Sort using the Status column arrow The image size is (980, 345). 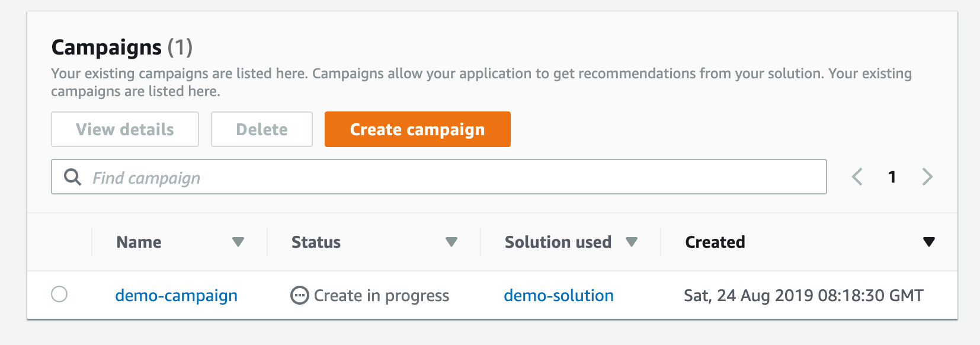[451, 242]
